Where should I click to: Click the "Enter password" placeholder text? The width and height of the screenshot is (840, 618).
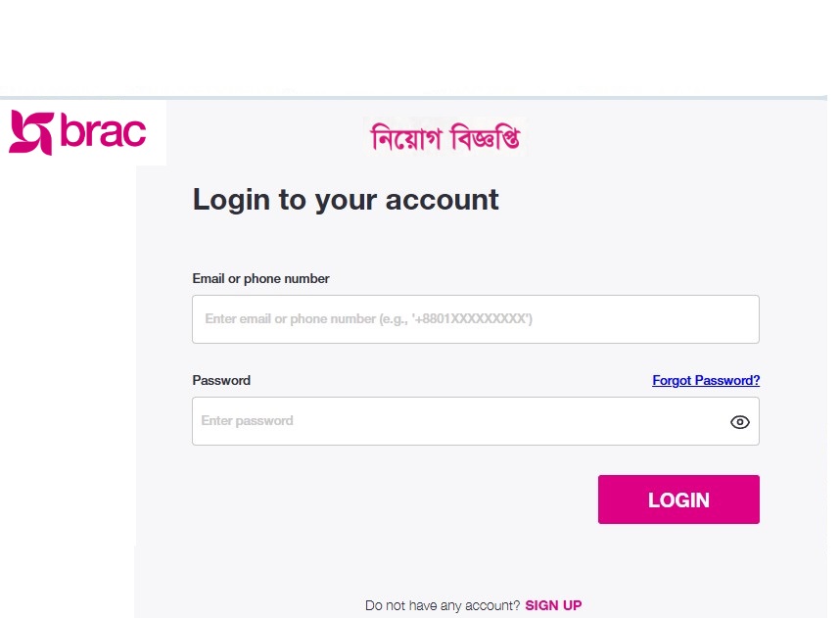[248, 421]
